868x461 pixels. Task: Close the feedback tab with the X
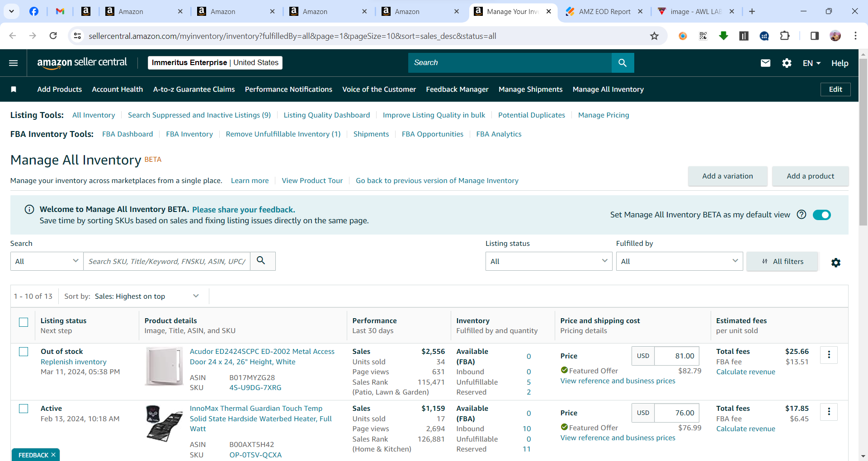pos(53,455)
